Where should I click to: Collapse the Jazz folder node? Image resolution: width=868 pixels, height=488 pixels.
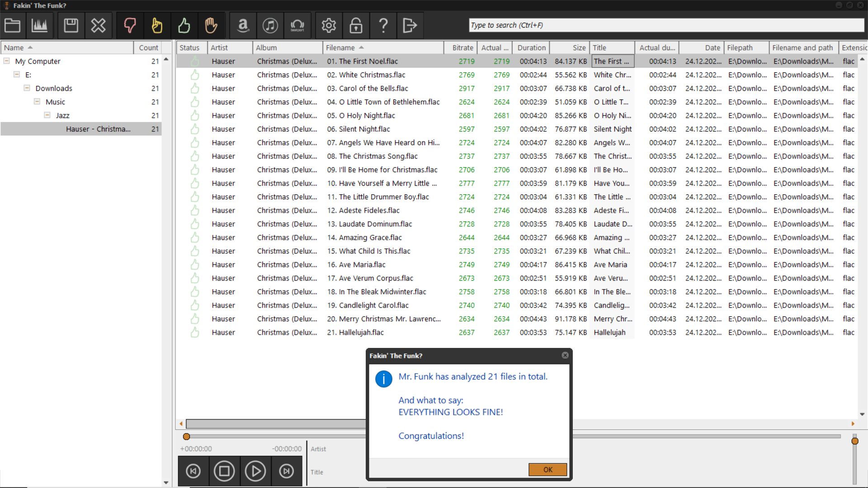coord(47,115)
